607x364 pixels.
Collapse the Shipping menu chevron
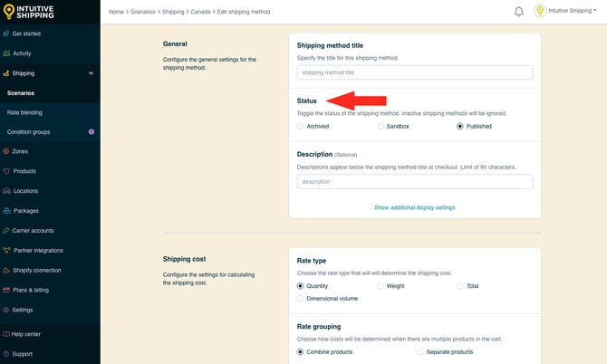click(91, 73)
